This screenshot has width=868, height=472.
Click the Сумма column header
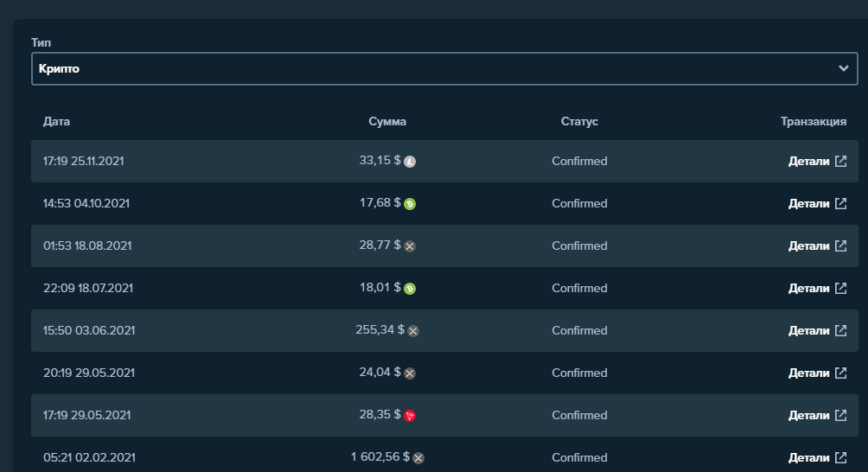387,122
